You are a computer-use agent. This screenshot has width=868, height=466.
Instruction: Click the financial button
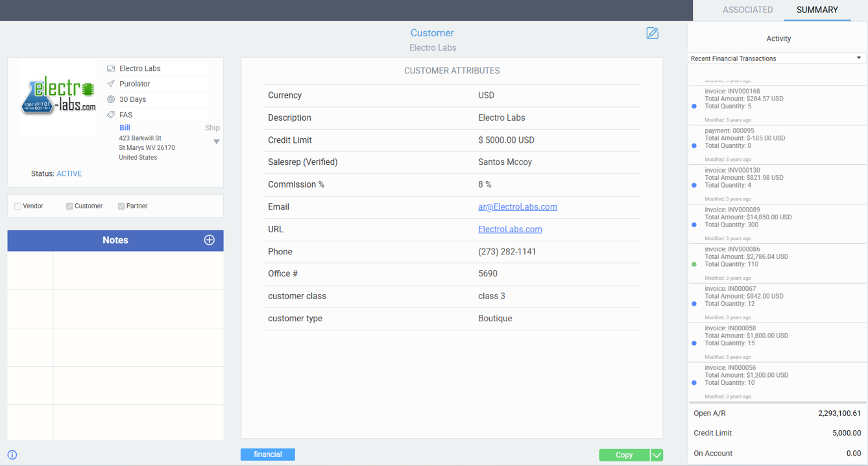point(268,454)
